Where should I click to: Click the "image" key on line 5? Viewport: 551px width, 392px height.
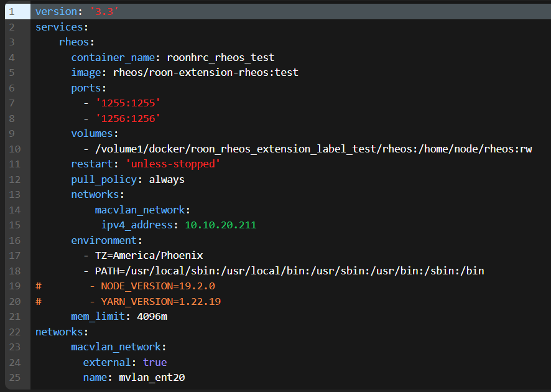86,73
